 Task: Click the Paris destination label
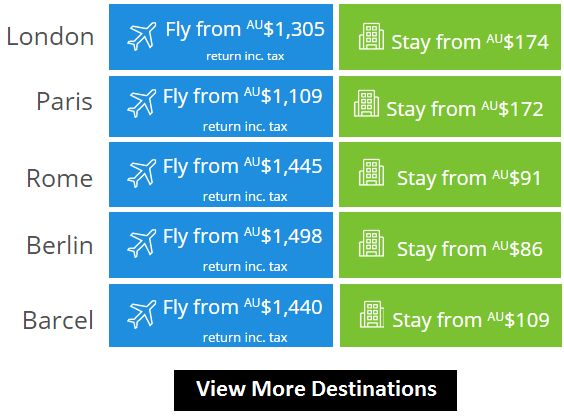point(65,101)
